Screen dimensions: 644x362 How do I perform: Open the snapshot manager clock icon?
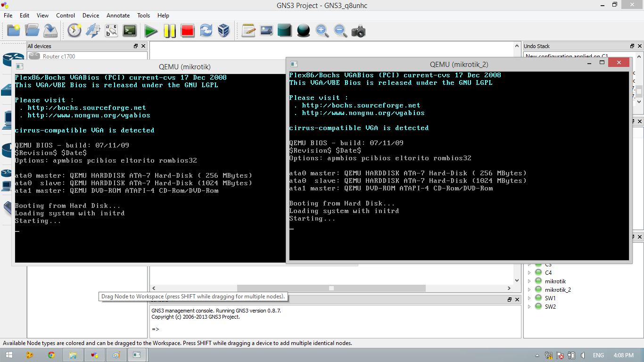tap(74, 31)
